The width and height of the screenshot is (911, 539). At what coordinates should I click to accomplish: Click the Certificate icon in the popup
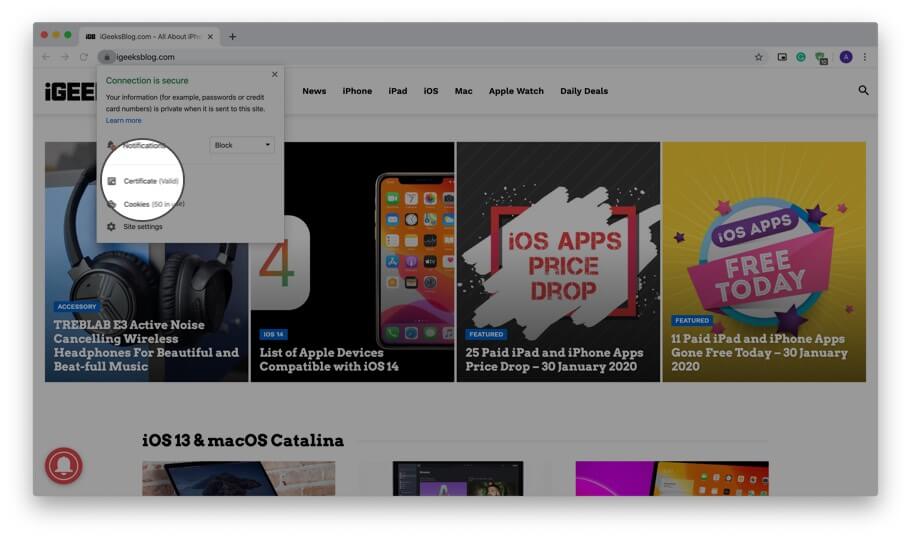point(112,181)
